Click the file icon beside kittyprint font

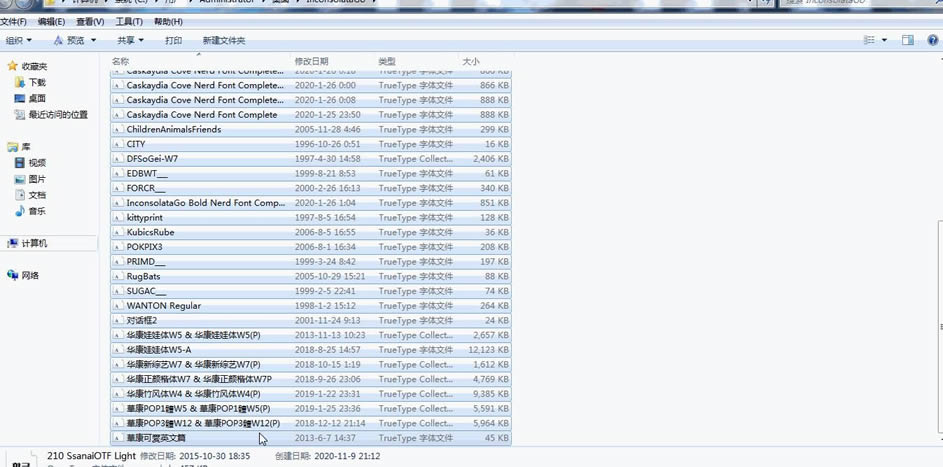pyautogui.click(x=117, y=217)
